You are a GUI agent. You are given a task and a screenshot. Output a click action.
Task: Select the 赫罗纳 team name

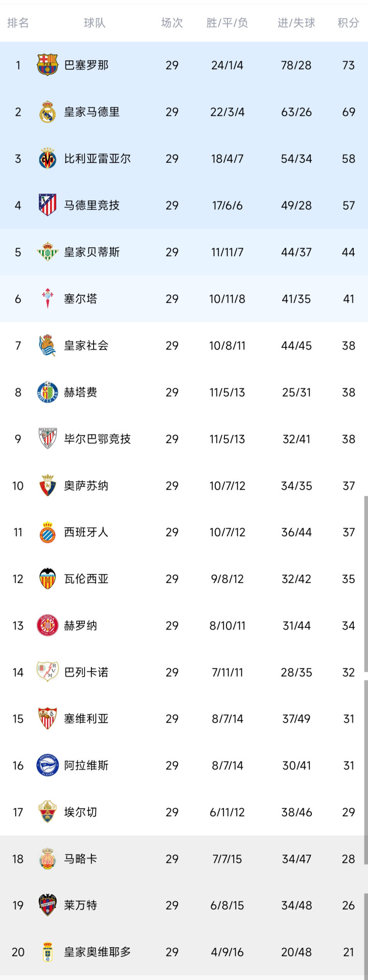(x=80, y=625)
